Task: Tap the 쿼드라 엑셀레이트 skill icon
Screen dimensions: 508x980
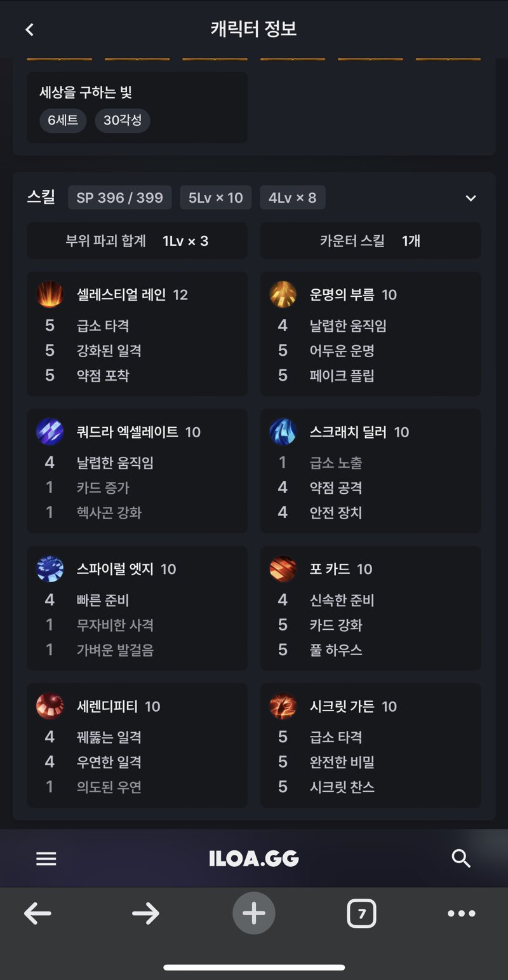Action: (50, 432)
